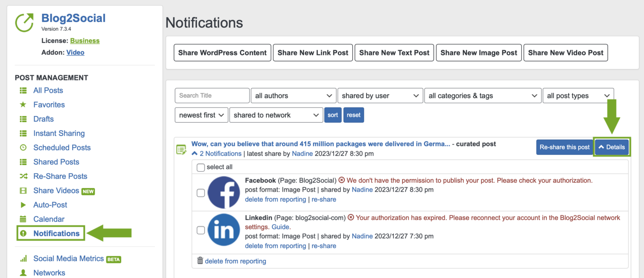
Task: Open All Posts in sidebar
Action: coord(48,91)
